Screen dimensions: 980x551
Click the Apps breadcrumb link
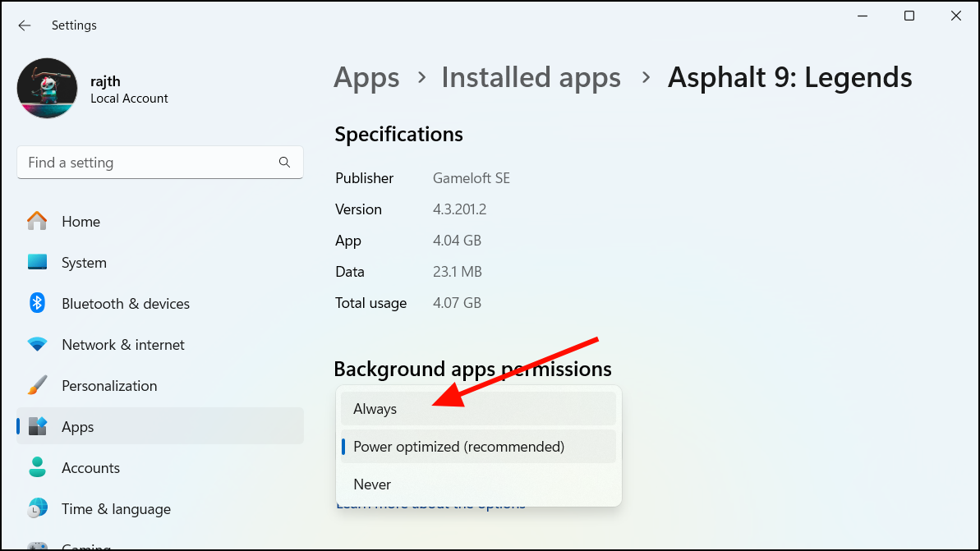tap(366, 78)
